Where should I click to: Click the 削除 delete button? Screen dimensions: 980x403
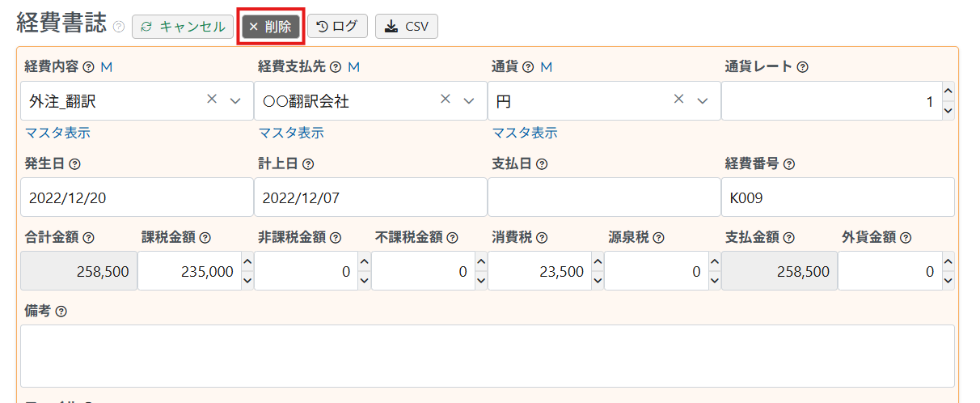point(270,26)
